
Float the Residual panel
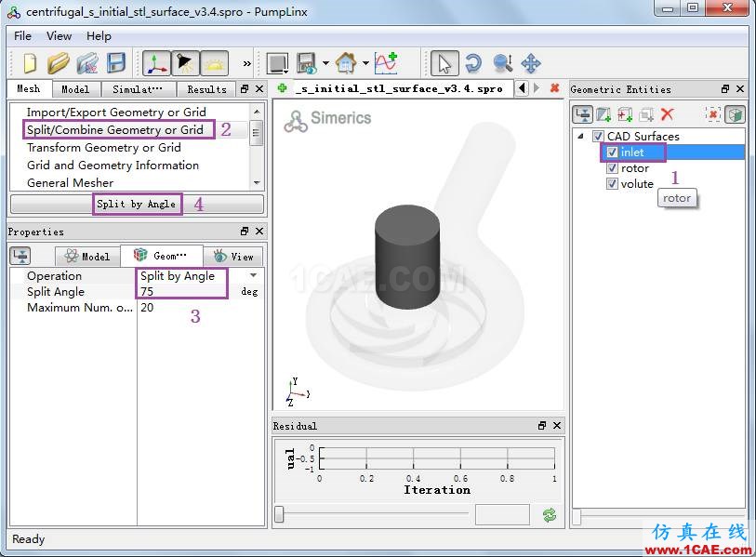coord(542,425)
